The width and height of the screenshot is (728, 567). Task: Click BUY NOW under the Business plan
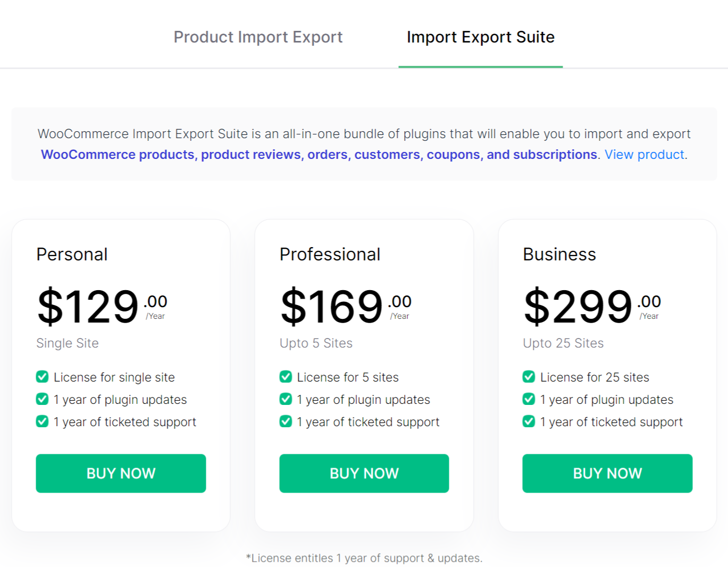coord(607,473)
